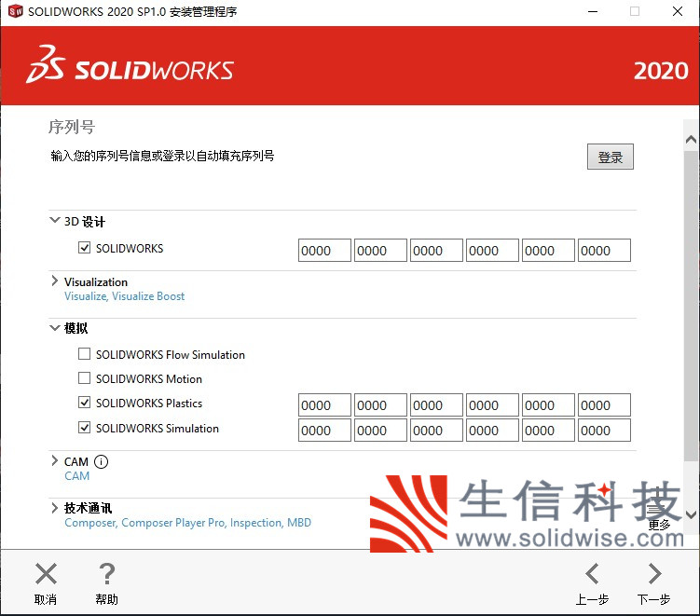This screenshot has height=616, width=700.
Task: Click the scrollbar up arrow
Action: [x=691, y=140]
